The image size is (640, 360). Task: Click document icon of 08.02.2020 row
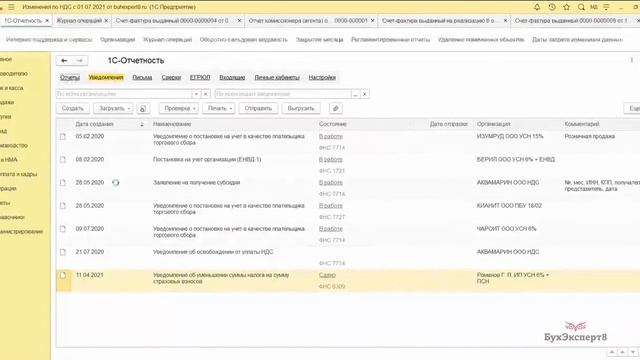pos(62,160)
